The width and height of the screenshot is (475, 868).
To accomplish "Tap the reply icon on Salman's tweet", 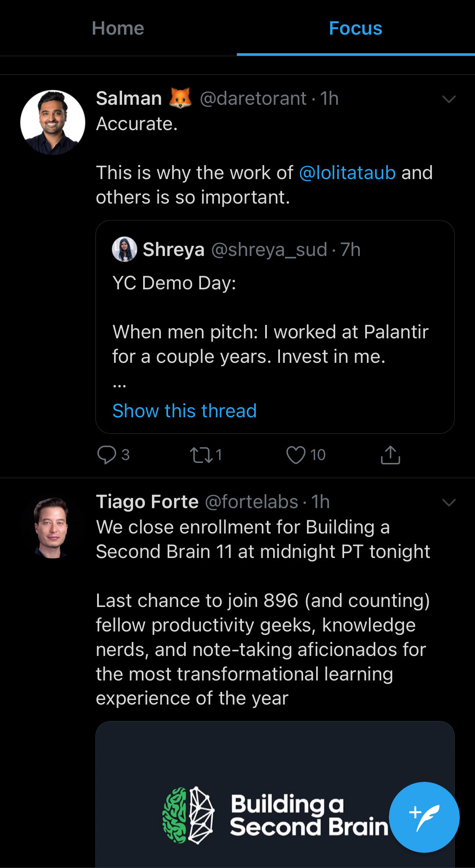I will (107, 455).
